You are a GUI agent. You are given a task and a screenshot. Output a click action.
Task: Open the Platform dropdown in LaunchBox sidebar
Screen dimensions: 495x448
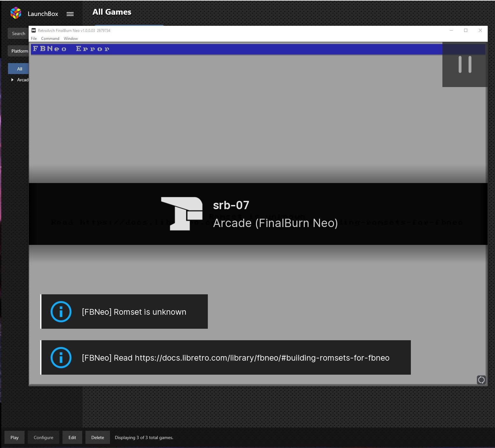tap(18, 51)
